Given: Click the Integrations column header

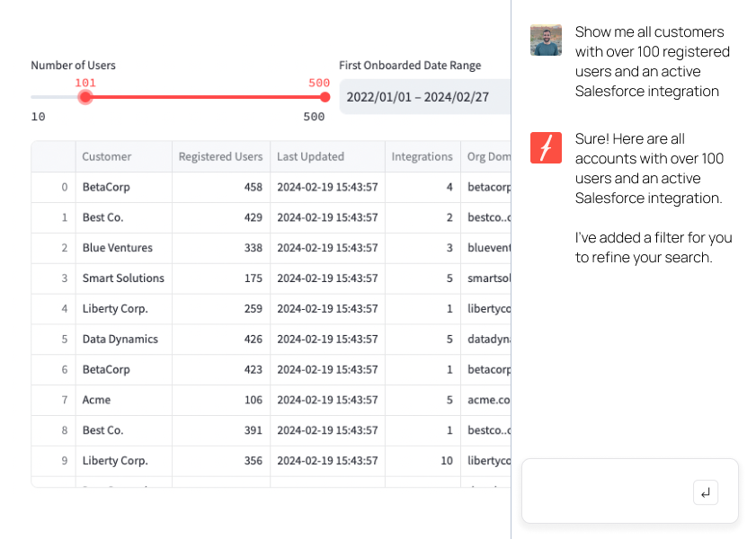Looking at the screenshot, I should pyautogui.click(x=422, y=156).
